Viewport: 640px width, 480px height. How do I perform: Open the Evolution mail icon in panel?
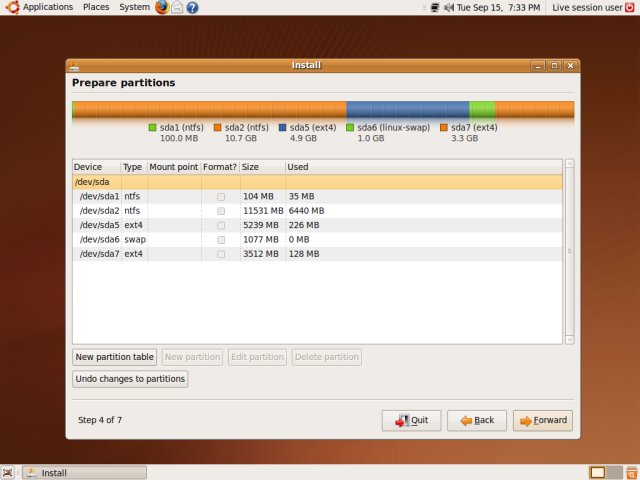(x=177, y=7)
